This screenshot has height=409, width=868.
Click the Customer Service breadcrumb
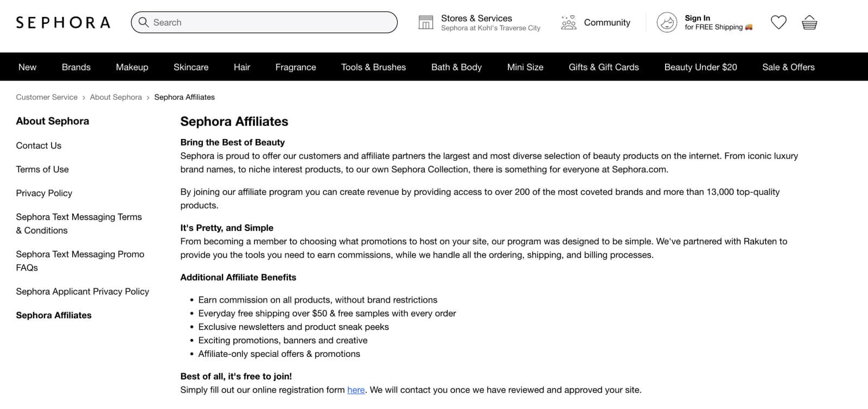(x=47, y=97)
